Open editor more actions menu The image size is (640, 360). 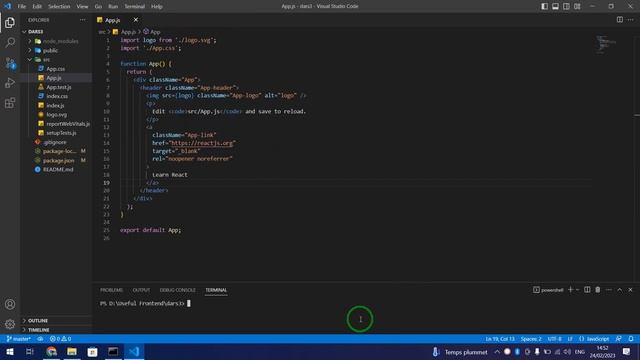click(x=631, y=20)
